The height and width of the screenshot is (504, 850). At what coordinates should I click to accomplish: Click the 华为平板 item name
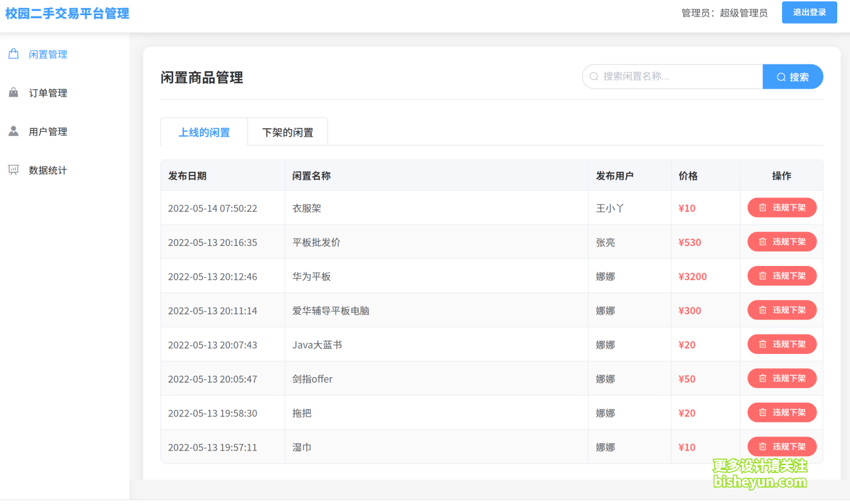pos(311,276)
